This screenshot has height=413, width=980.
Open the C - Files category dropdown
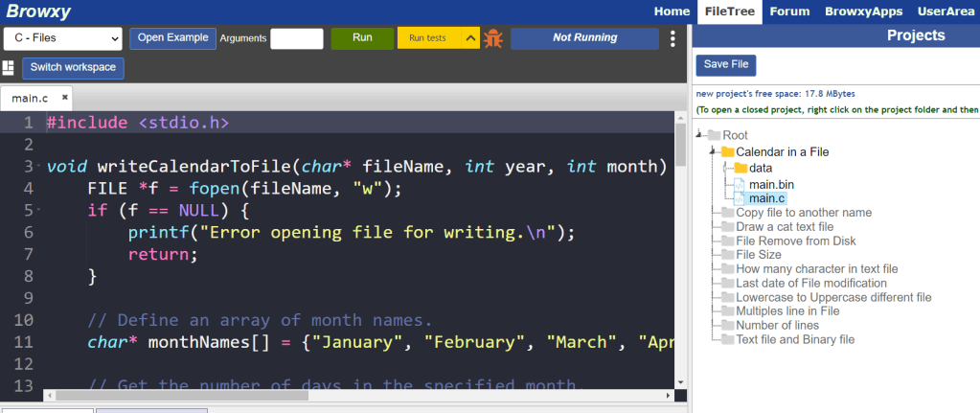tap(63, 38)
